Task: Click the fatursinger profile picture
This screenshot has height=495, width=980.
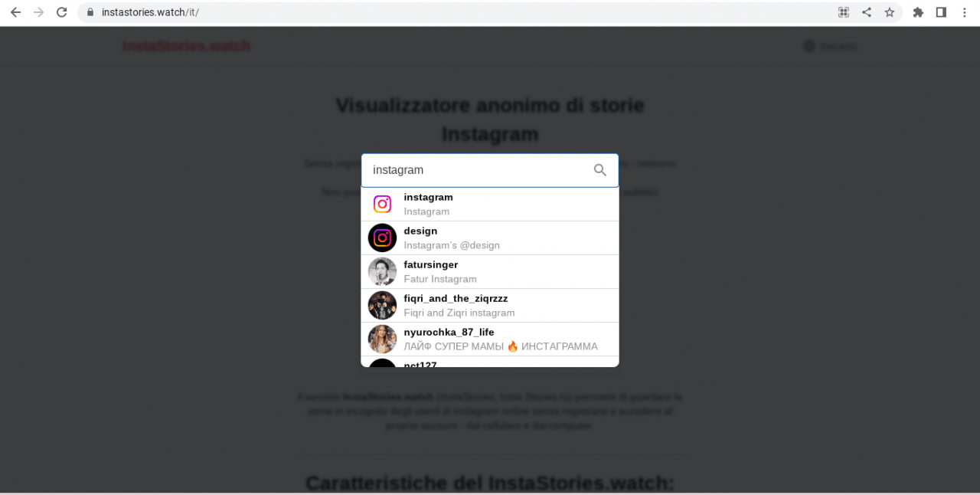Action: (x=382, y=271)
